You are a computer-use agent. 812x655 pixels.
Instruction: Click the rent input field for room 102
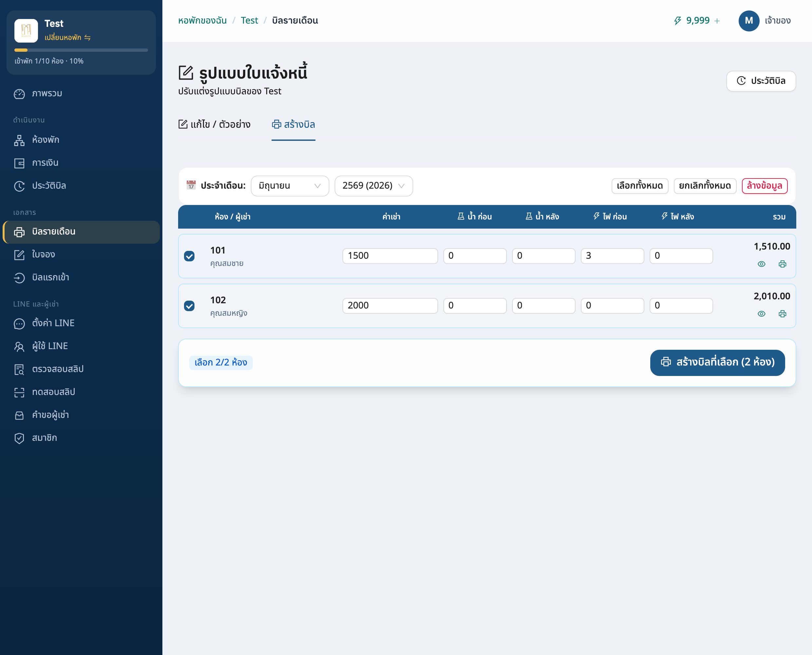coord(390,306)
